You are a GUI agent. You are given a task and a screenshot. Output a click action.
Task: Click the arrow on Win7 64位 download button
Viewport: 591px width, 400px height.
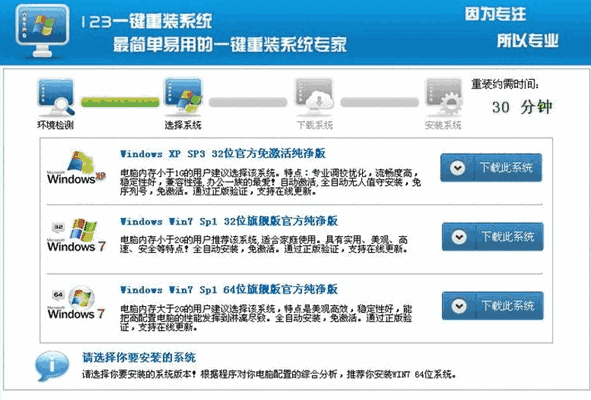click(x=459, y=306)
